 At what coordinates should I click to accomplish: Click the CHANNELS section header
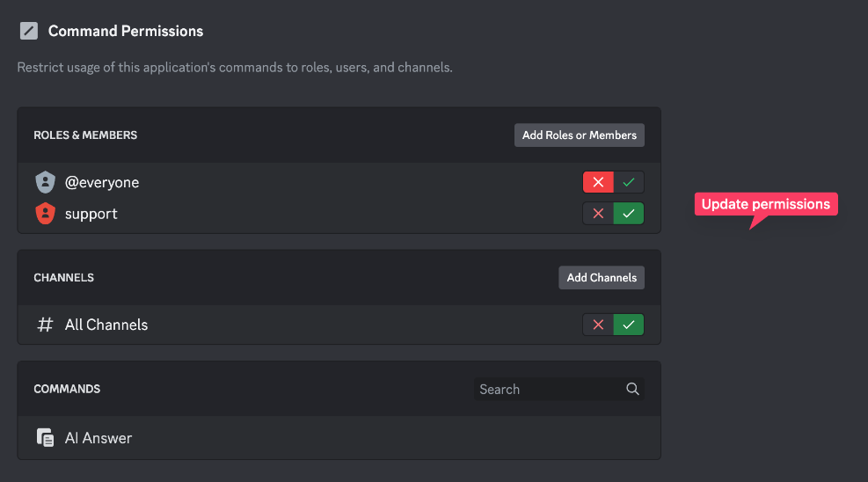(63, 278)
